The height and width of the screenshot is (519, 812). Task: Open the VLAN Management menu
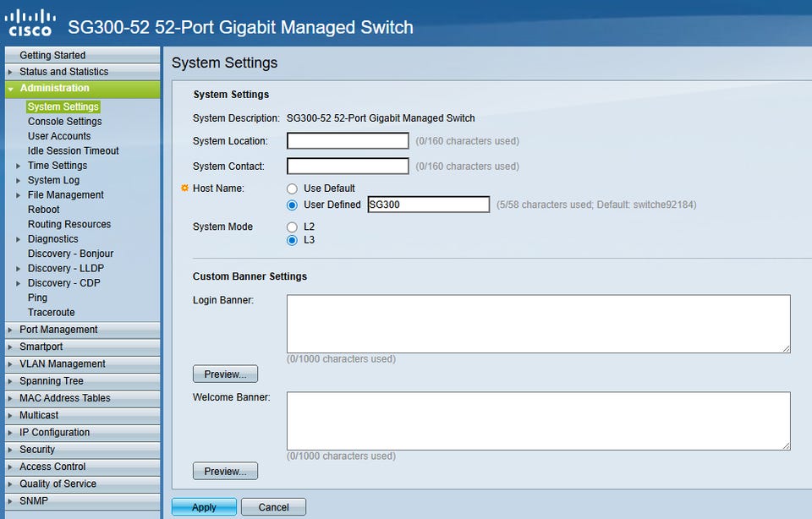click(x=82, y=363)
